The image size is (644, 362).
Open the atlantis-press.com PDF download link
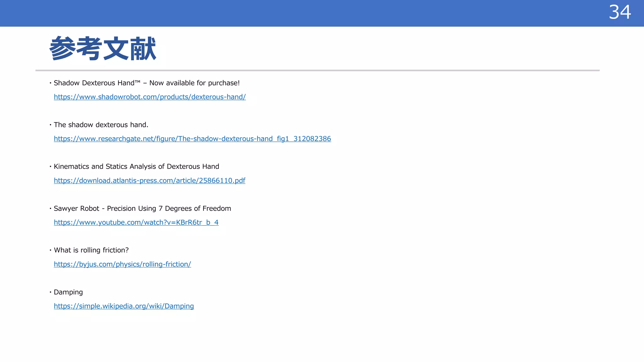pos(149,180)
